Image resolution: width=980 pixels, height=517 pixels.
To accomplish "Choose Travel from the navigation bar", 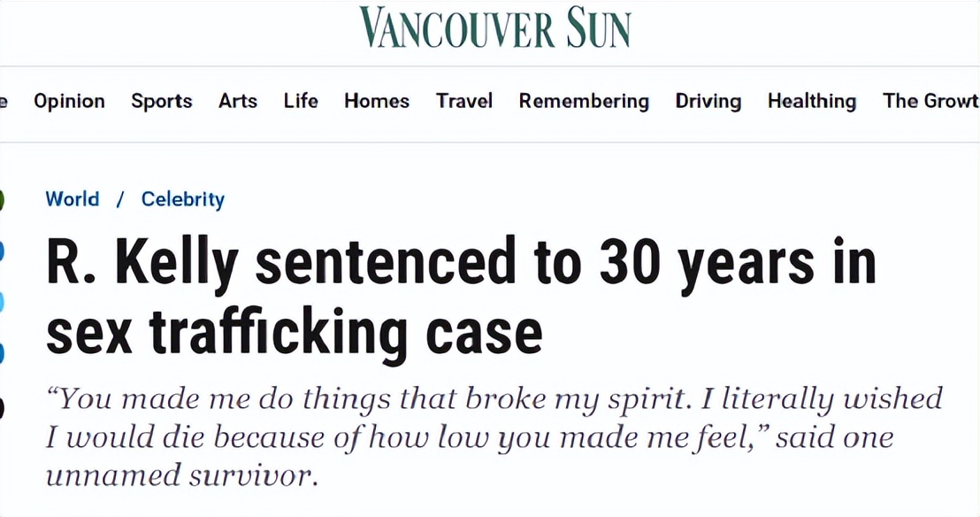I will click(464, 102).
